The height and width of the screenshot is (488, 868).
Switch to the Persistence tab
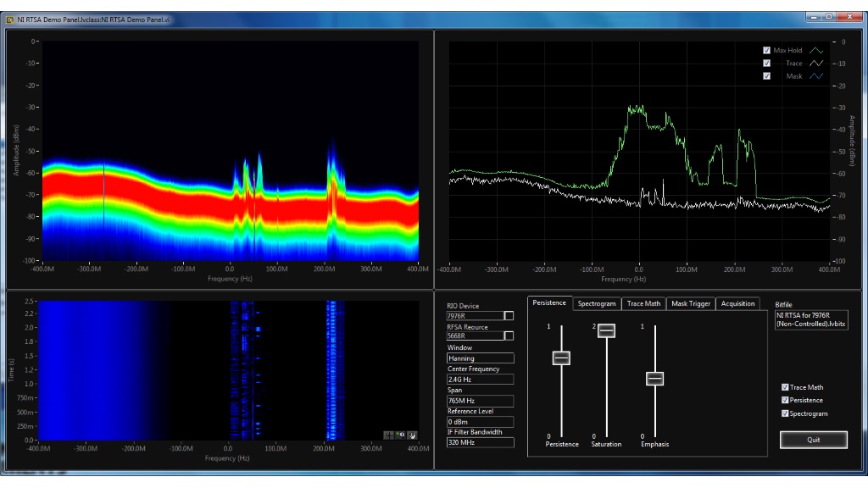tap(549, 303)
